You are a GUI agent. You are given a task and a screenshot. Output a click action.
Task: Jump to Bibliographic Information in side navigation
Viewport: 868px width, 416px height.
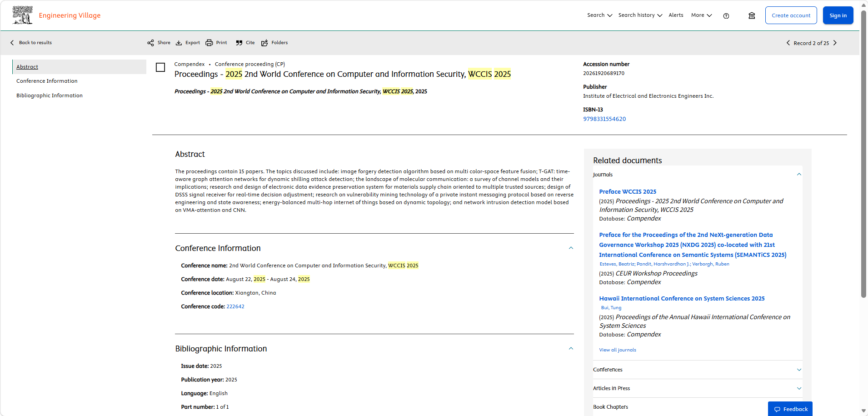point(50,95)
